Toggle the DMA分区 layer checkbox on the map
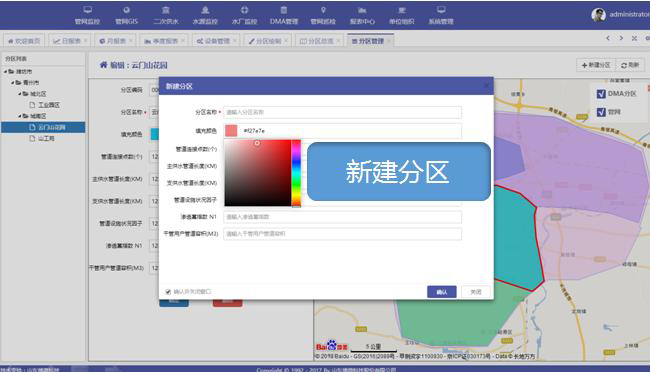Viewport: 650px width, 372px height. click(601, 94)
